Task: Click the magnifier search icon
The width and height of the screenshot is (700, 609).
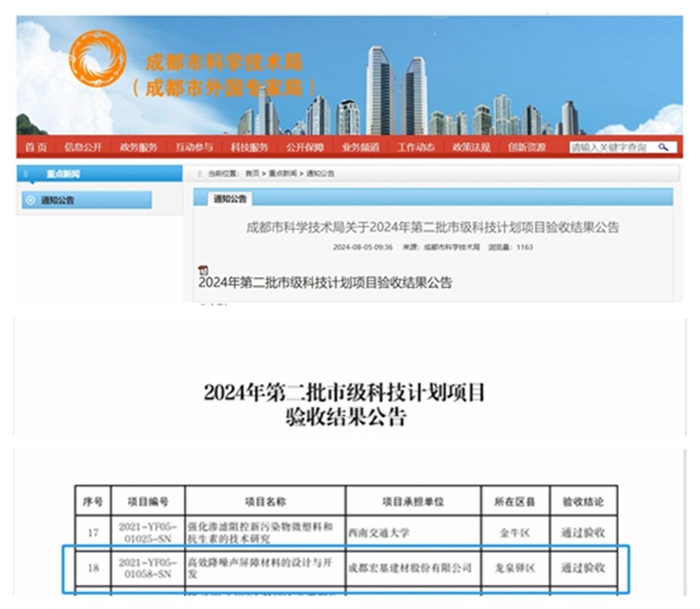Action: coord(663,147)
